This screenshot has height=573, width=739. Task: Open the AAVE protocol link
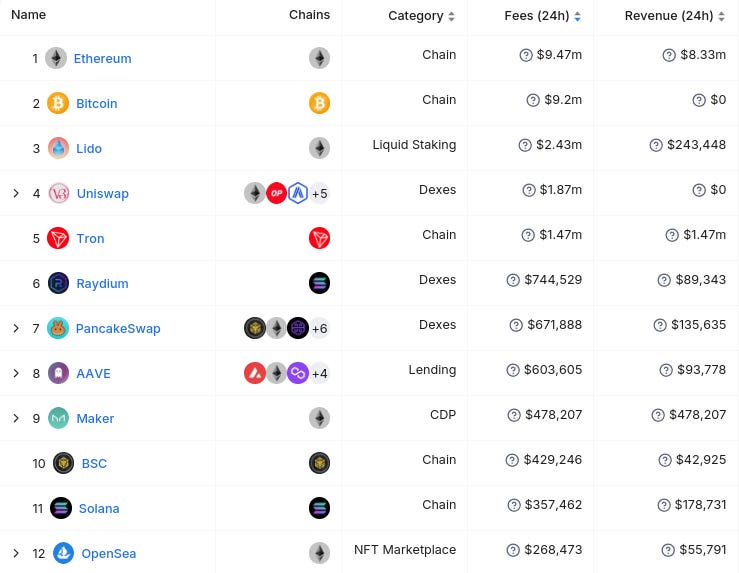point(93,373)
